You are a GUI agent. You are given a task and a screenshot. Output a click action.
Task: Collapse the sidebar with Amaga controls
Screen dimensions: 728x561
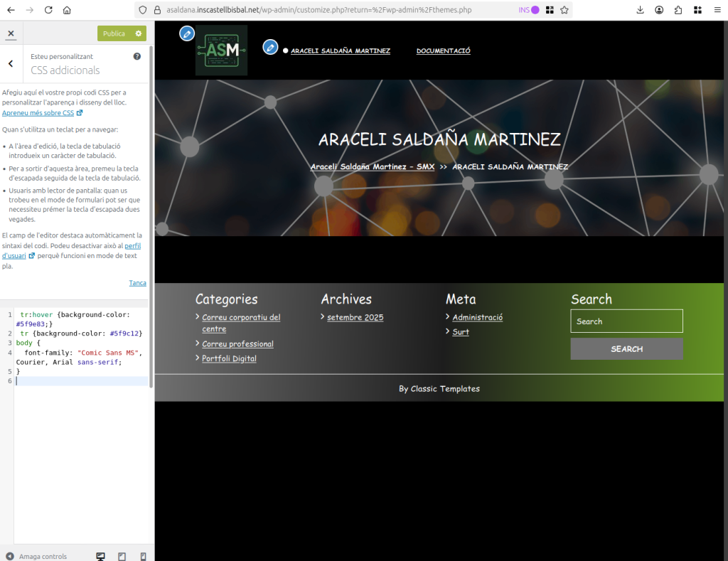(37, 556)
